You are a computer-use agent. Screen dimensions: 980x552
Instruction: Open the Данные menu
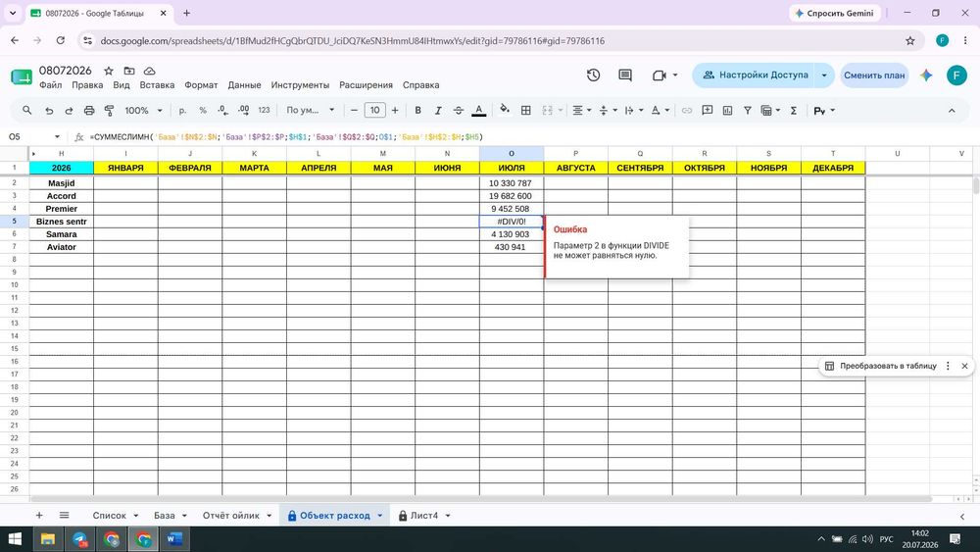coord(244,85)
